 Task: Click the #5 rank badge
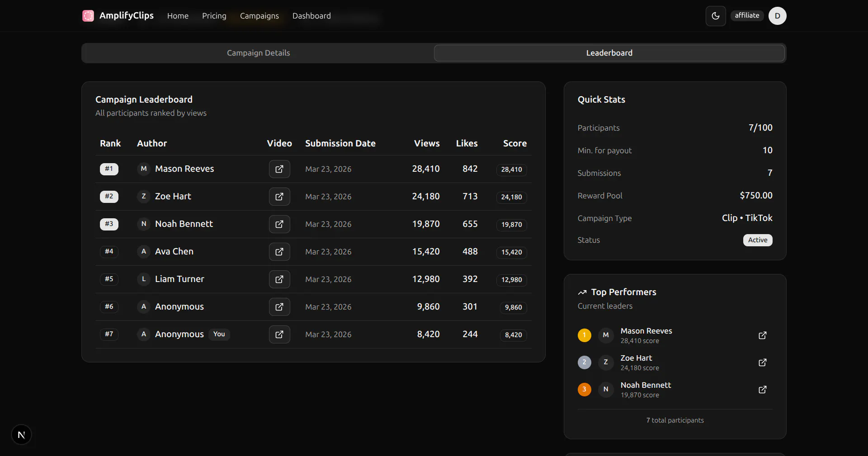[109, 279]
